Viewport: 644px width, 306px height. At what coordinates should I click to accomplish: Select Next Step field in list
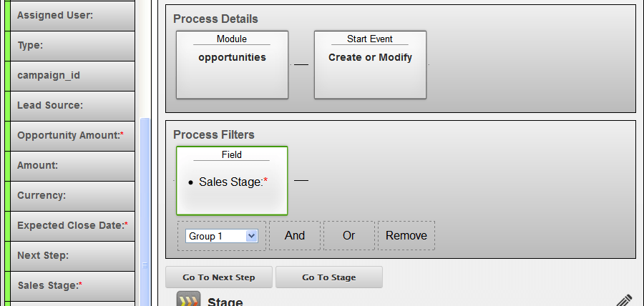pos(72,255)
